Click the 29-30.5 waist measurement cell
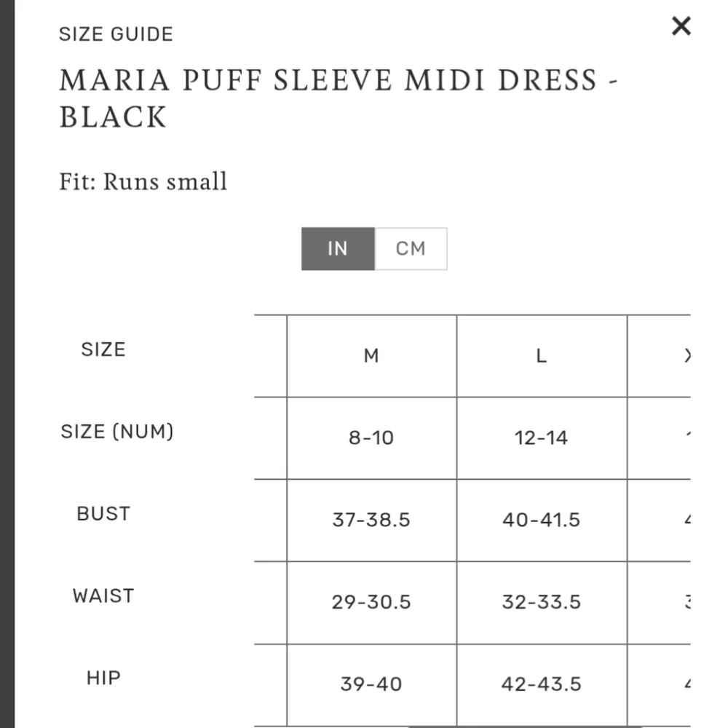Viewport: 728px width, 728px height. (371, 603)
